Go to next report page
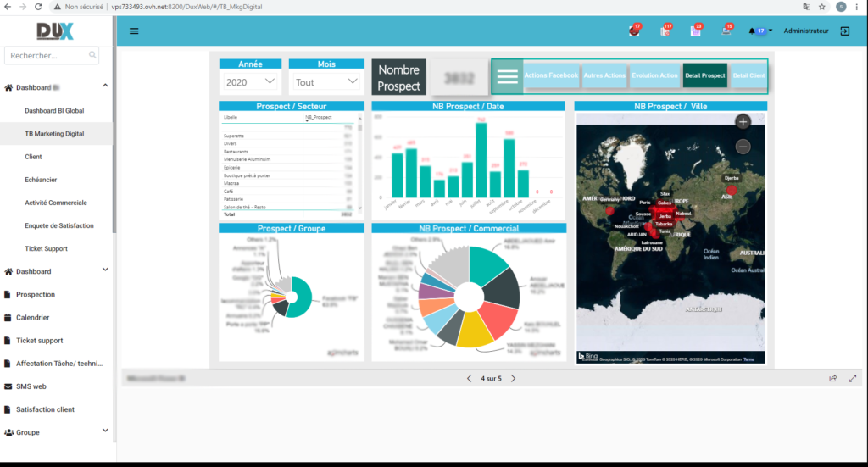 click(x=513, y=378)
